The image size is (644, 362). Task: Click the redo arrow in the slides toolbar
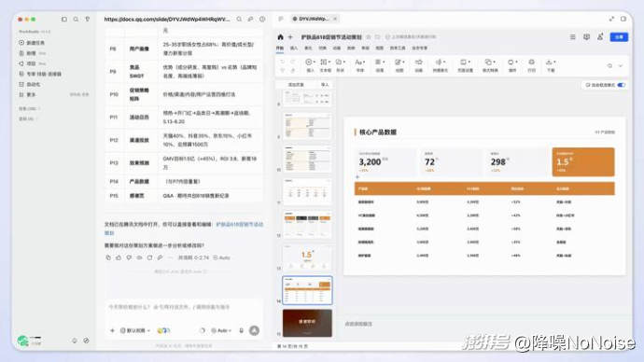coord(293,62)
